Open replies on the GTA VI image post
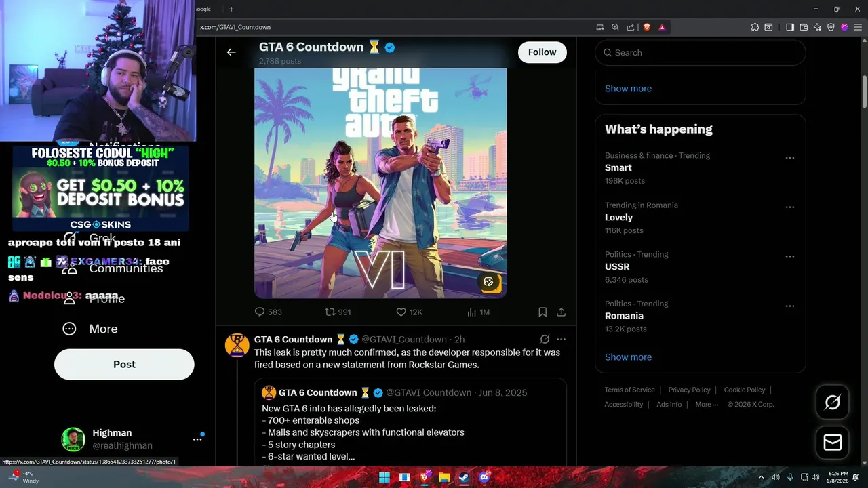 (268, 312)
